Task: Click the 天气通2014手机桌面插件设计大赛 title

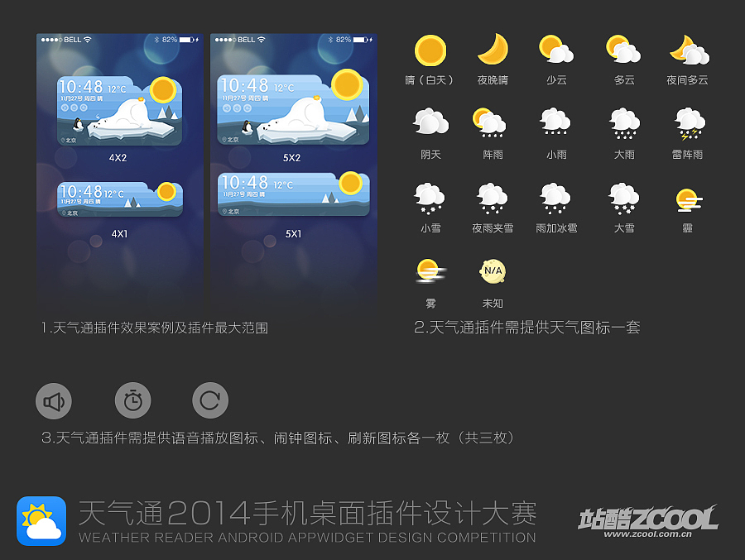Action: pos(307,514)
